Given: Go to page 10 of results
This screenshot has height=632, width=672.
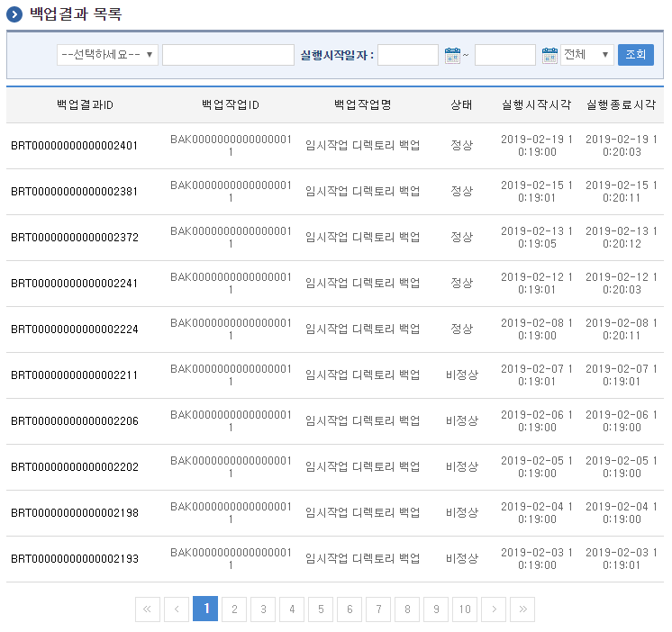Looking at the screenshot, I should [465, 609].
